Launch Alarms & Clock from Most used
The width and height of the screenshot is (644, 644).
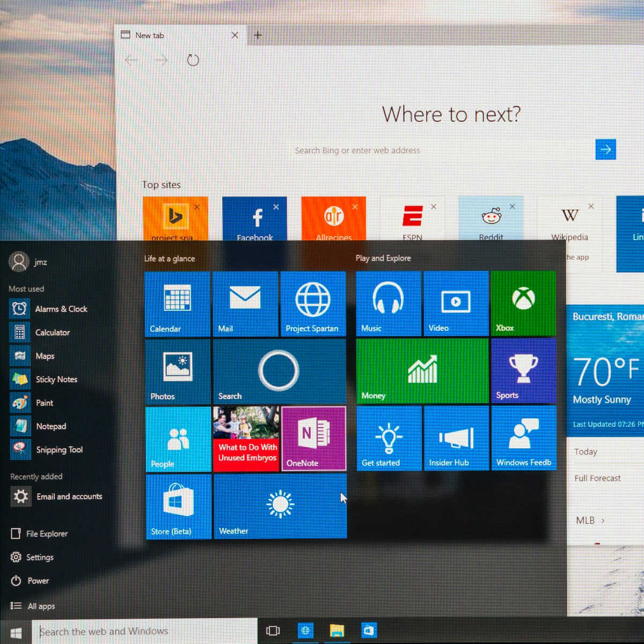point(49,309)
